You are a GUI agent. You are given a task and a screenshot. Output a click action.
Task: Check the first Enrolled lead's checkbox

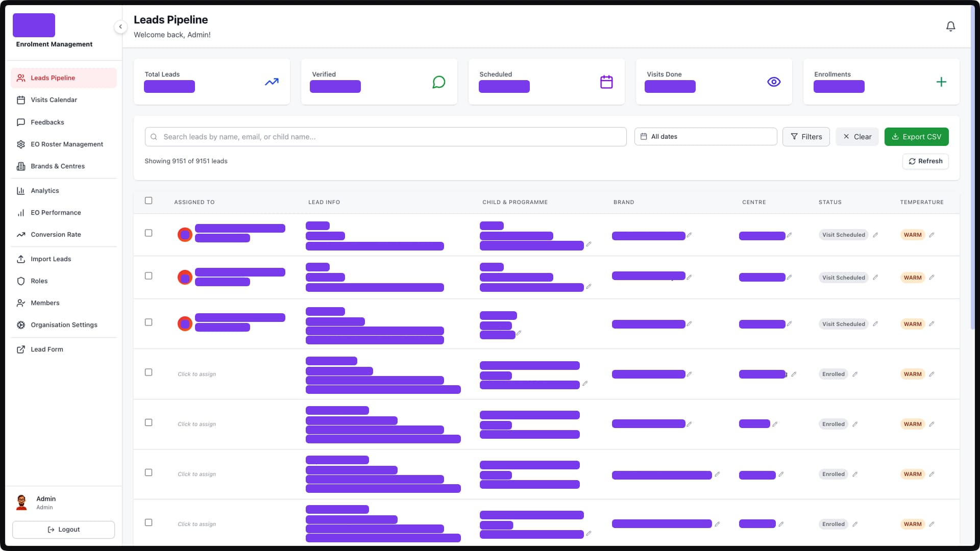coord(149,372)
